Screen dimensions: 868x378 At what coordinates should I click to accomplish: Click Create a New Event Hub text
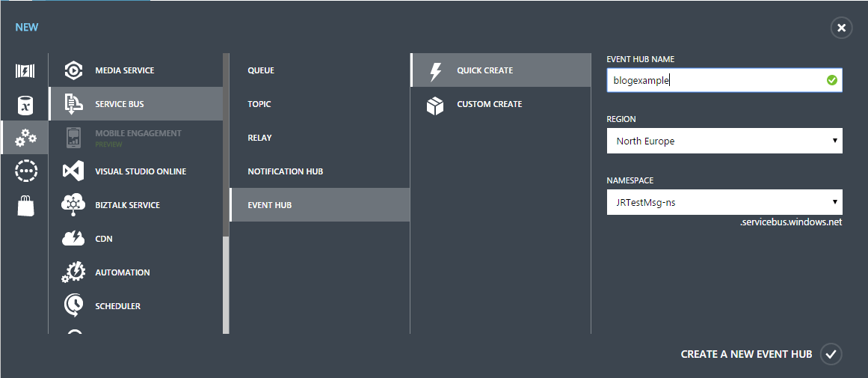point(746,353)
